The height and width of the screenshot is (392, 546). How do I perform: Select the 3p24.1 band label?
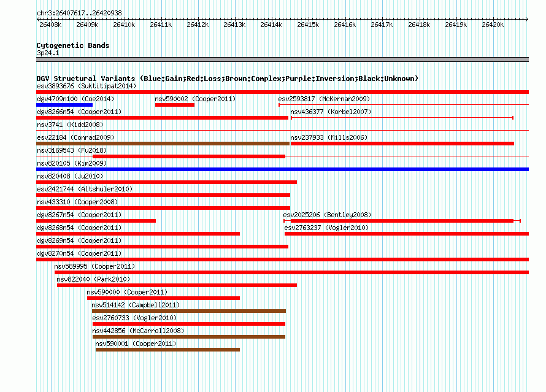point(48,53)
